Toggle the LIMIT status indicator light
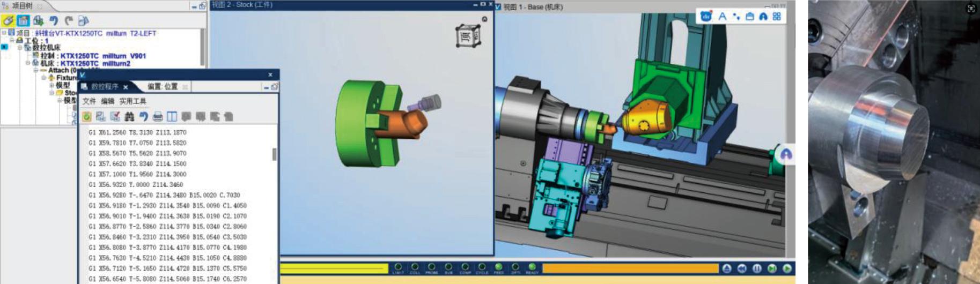The height and width of the screenshot is (284, 980). tap(398, 267)
